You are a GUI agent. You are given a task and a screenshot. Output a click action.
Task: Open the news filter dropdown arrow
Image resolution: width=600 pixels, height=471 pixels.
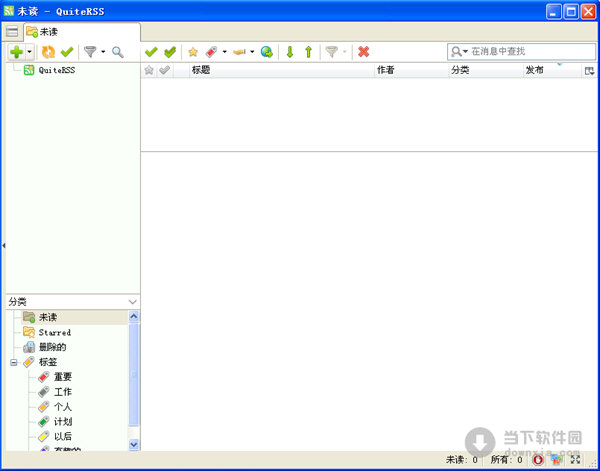[x=344, y=52]
